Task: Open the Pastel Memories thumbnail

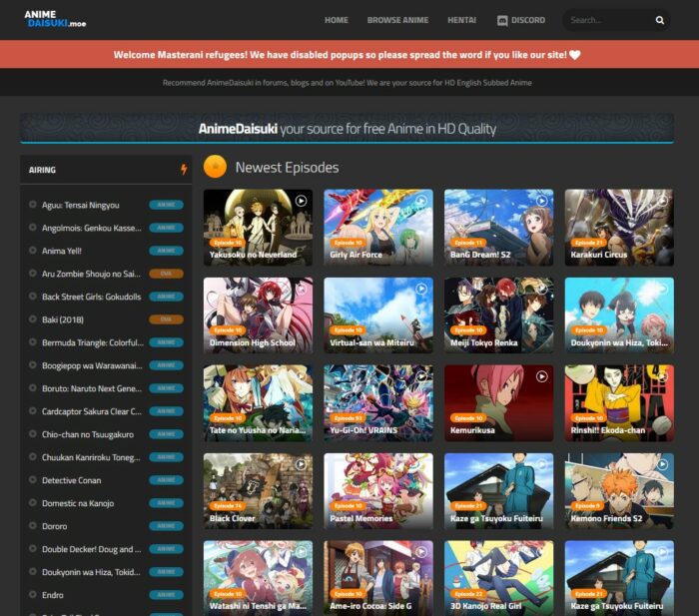Action: pos(378,491)
